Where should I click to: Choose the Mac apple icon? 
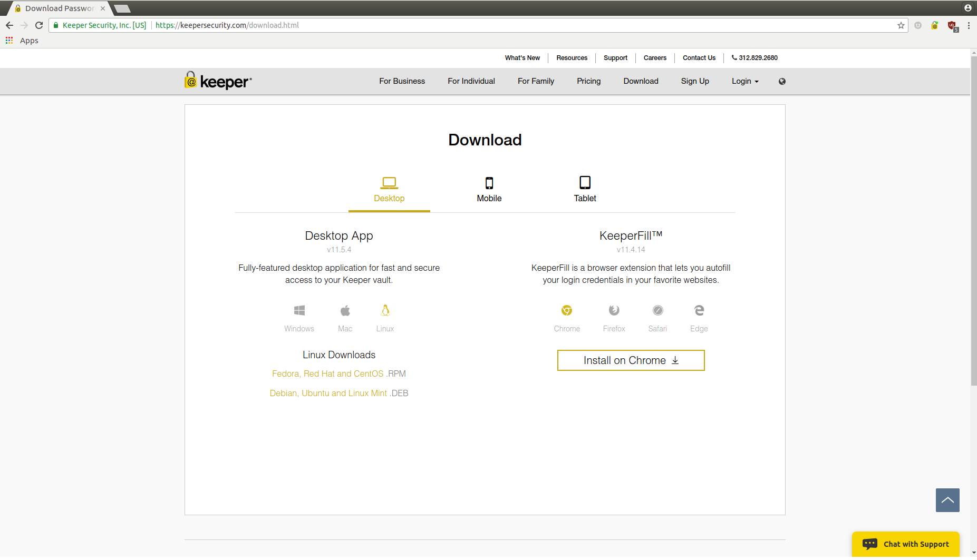tap(345, 311)
